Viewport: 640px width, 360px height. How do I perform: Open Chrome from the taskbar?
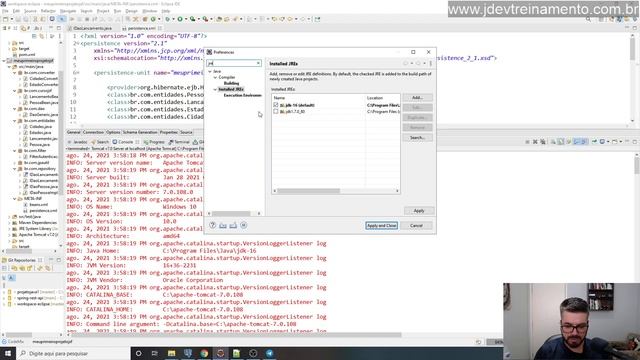[204, 353]
